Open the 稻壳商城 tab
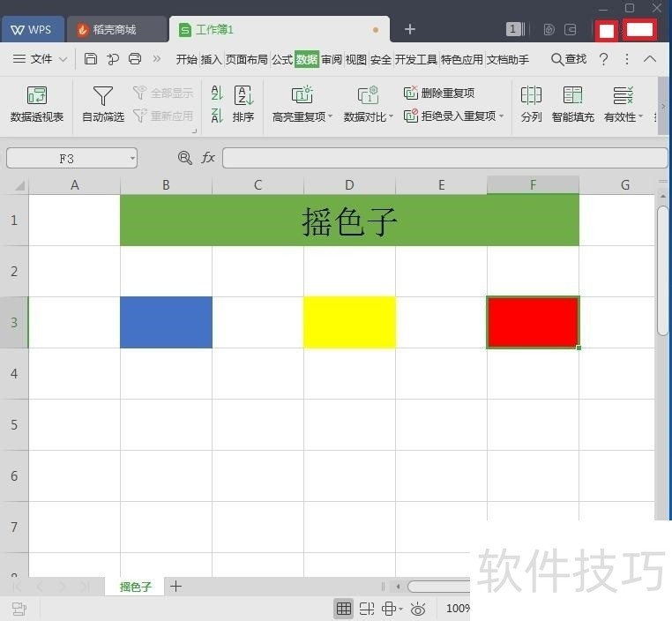This screenshot has width=672, height=621. point(116,30)
